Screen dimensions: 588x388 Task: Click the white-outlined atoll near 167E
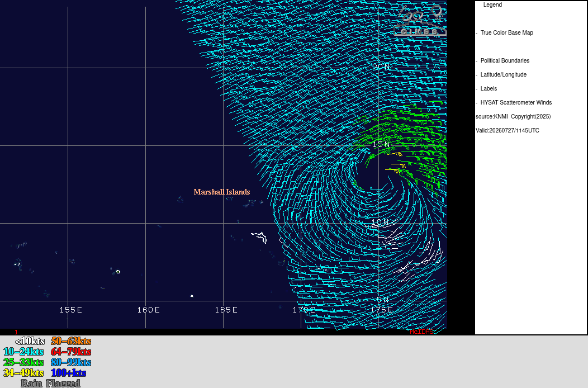(x=259, y=237)
